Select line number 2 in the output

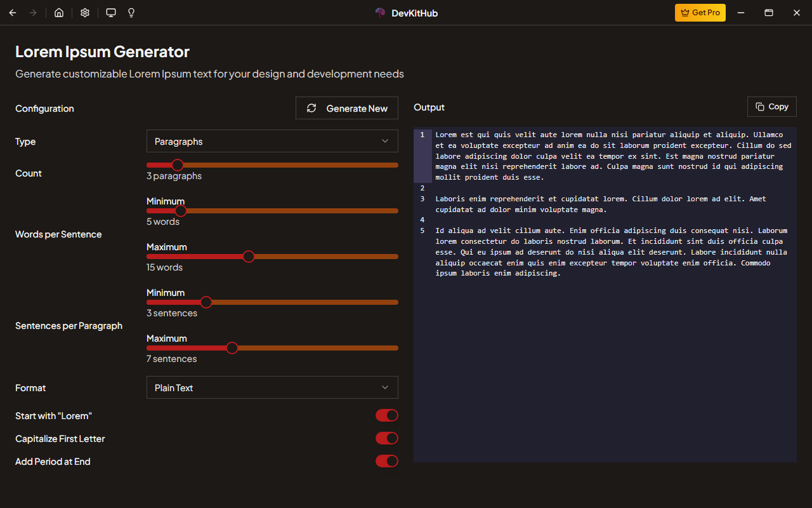click(x=422, y=188)
